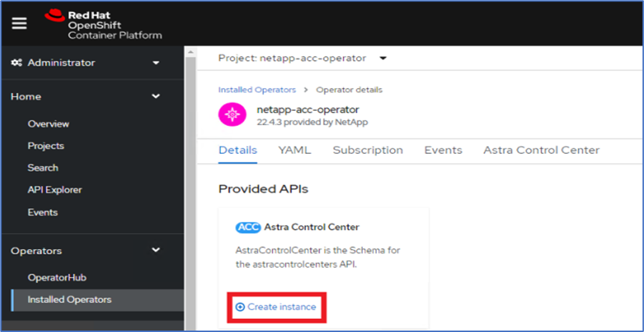Go to Installed Operators breadcrumb link
Screen dimensions: 644x332
(x=257, y=90)
